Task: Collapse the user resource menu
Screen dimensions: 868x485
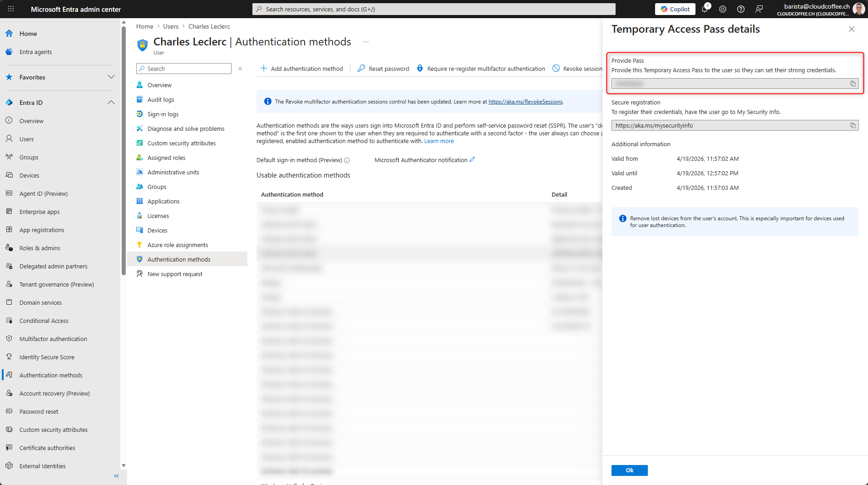Action: tap(240, 69)
